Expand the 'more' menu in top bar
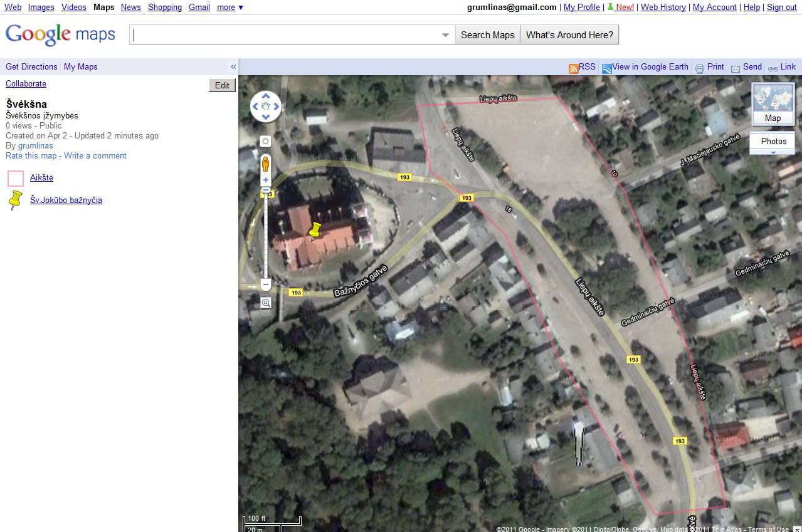802x532 pixels. (x=230, y=8)
